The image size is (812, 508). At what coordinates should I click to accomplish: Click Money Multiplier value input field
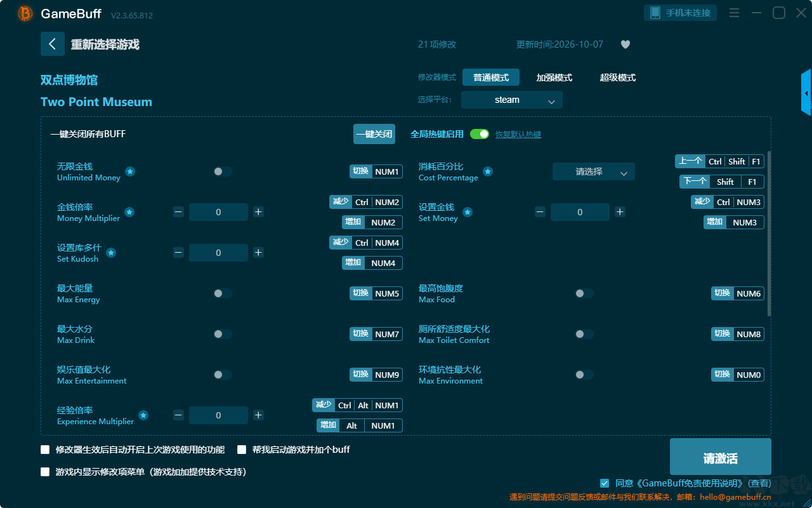click(218, 212)
